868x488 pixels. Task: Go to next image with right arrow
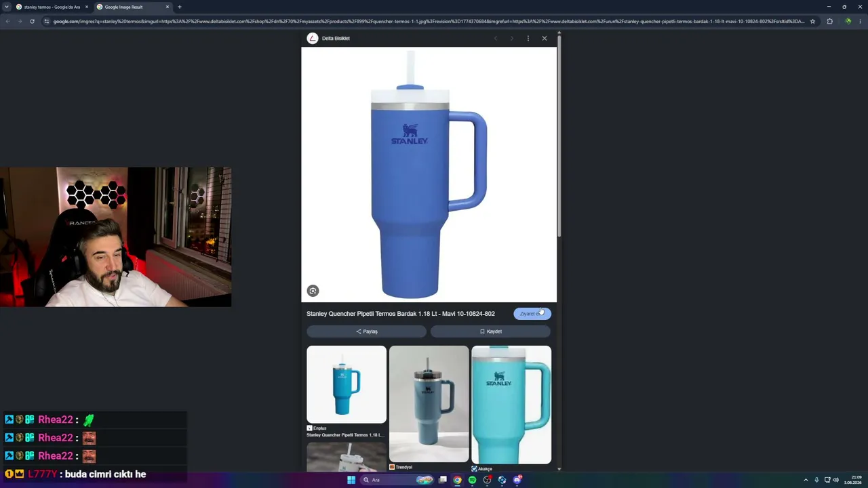511,38
